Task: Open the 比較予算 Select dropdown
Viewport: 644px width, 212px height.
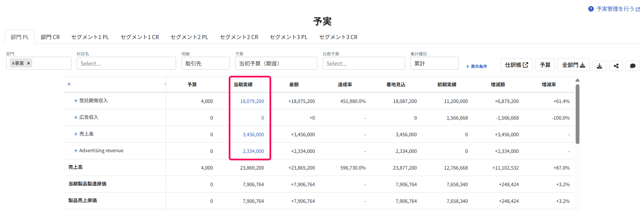Action: (364, 63)
